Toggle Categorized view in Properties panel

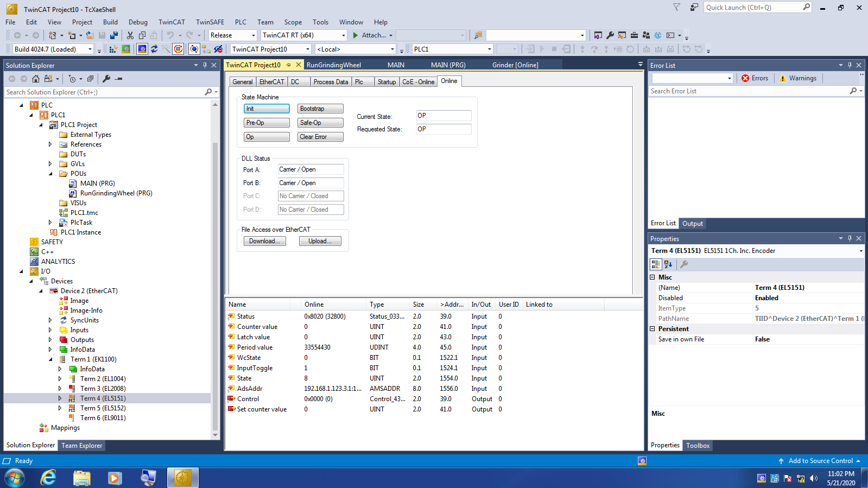pos(656,264)
